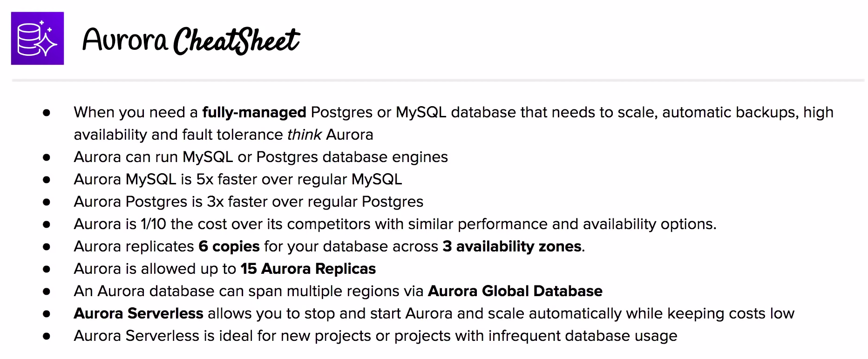The width and height of the screenshot is (868, 359).
Task: Click the bullet point before 'When you need'
Action: 47,113
